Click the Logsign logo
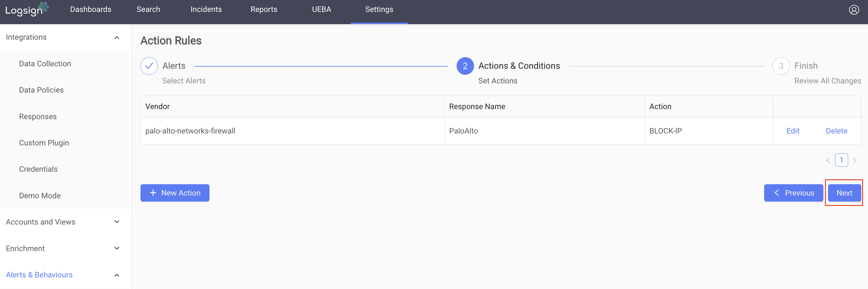This screenshot has height=289, width=868. tap(27, 9)
